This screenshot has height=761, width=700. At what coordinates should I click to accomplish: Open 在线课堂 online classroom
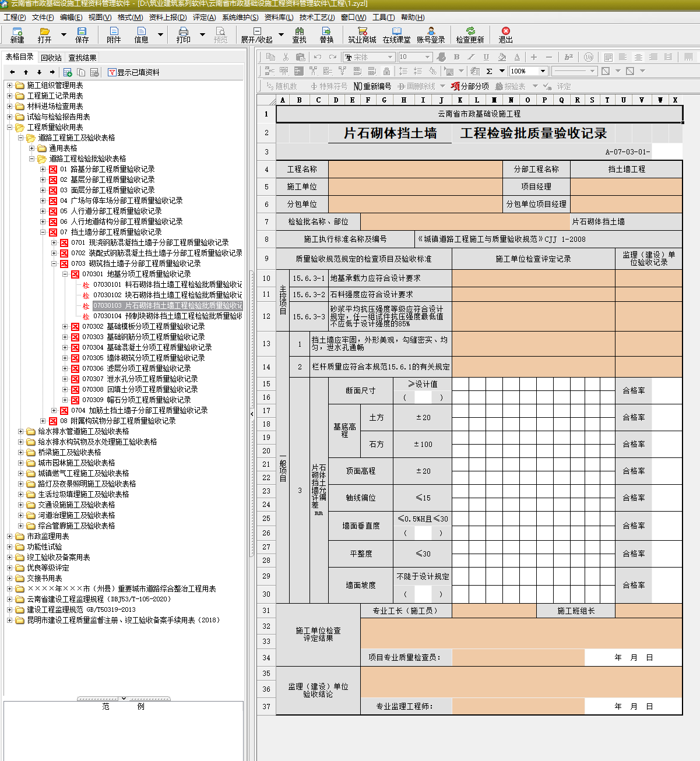tap(396, 34)
